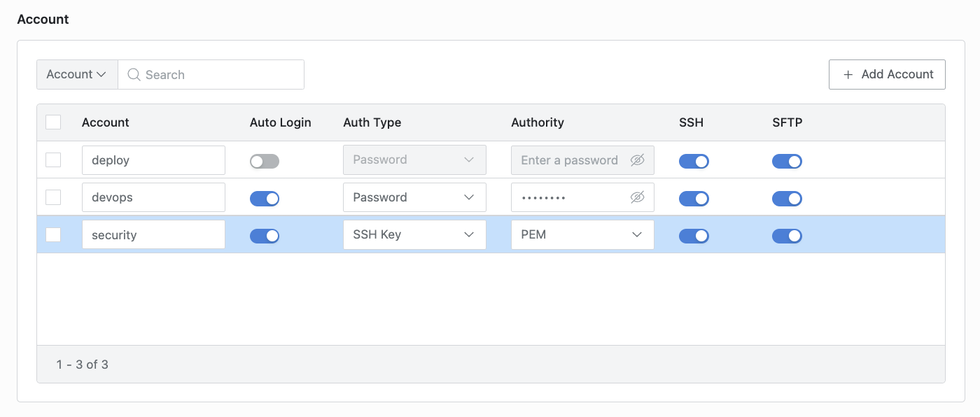Click the plus icon on Add Account
The width and height of the screenshot is (980, 417).
848,75
